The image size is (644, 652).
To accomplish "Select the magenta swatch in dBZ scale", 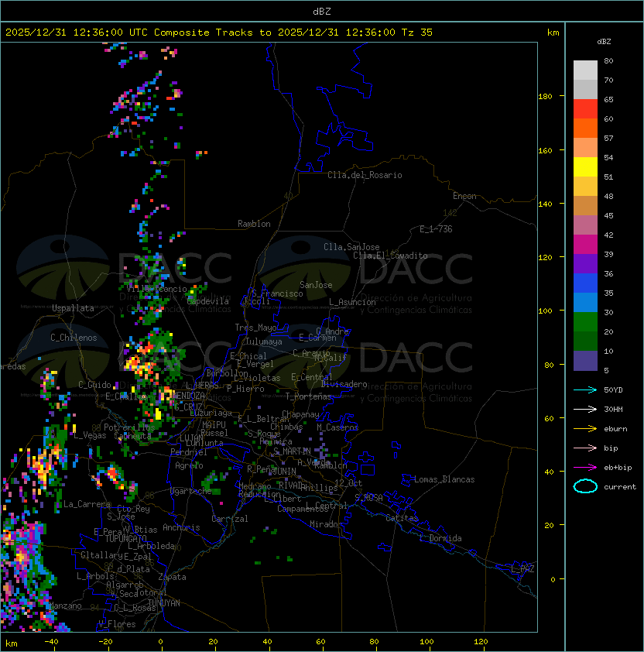I will (x=585, y=244).
